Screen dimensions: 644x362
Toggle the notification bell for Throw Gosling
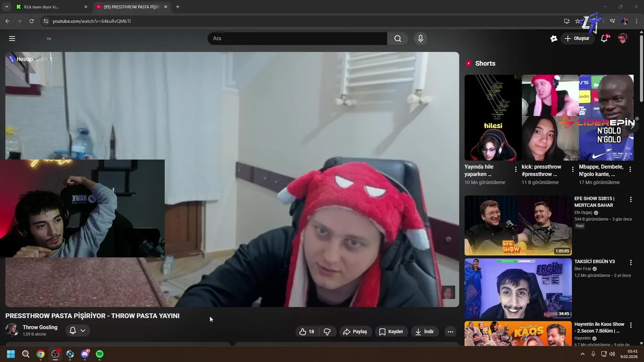click(x=72, y=331)
